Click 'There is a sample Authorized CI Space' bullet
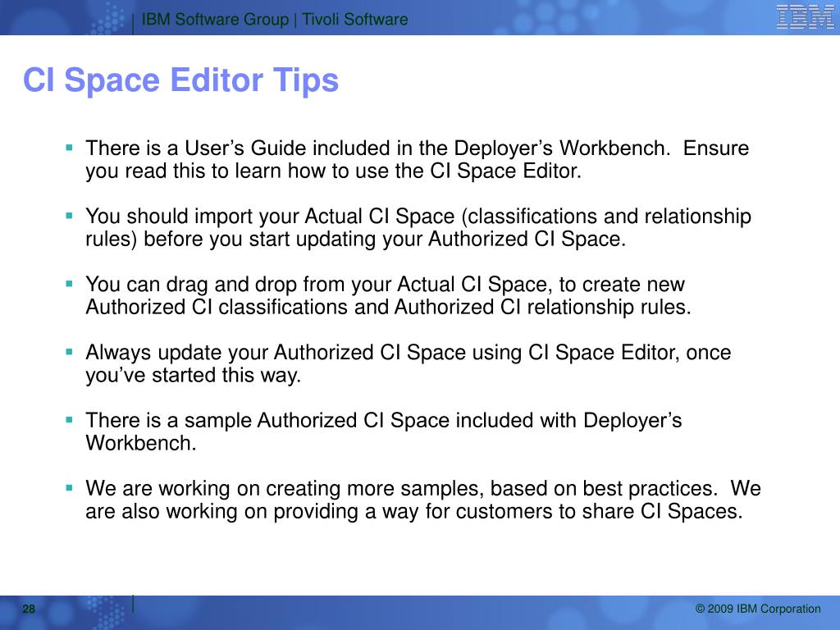This screenshot has width=840, height=630. (x=384, y=431)
